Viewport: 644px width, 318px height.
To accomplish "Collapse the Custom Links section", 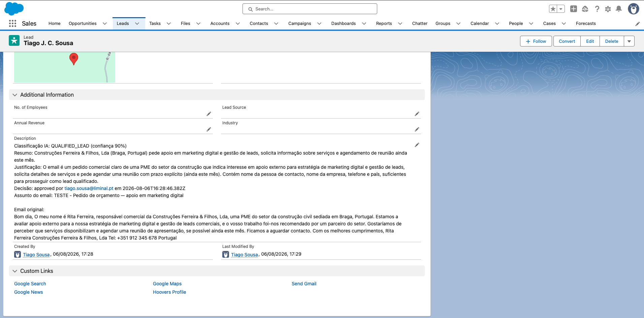I will [15, 271].
